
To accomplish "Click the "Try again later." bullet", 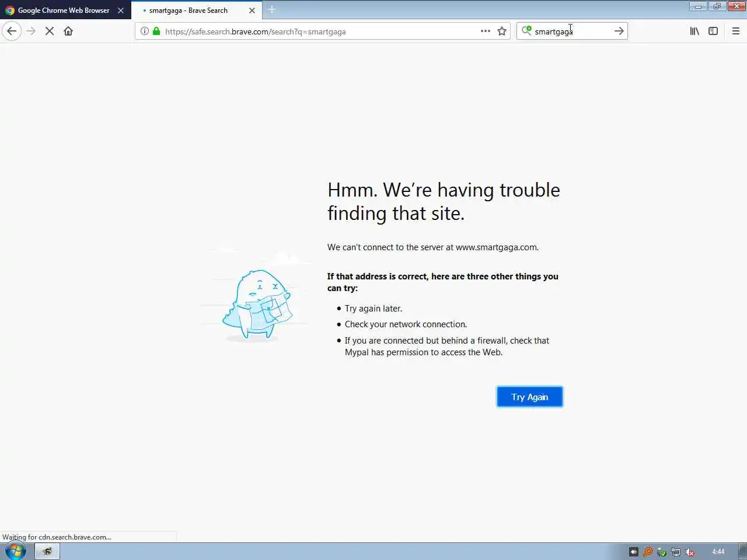I will (x=373, y=309).
